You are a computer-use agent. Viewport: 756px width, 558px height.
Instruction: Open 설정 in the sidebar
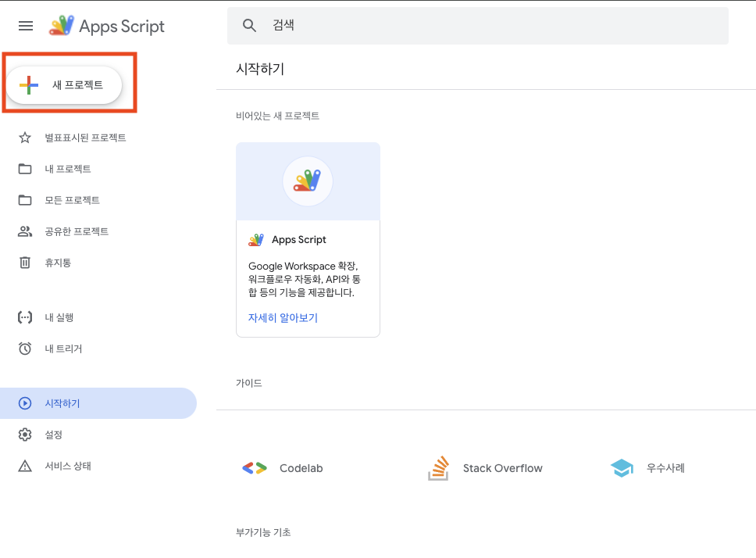coord(54,435)
